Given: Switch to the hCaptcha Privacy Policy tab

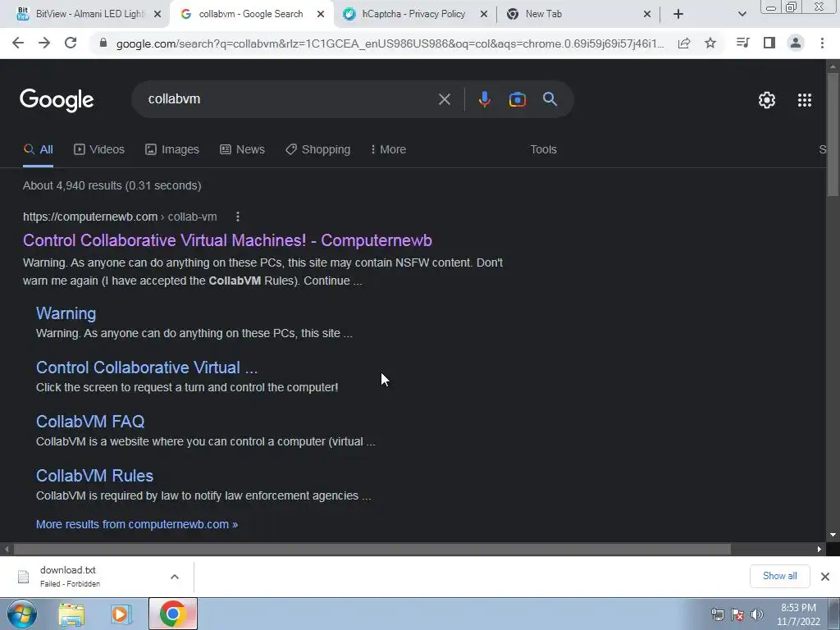Looking at the screenshot, I should 413,14.
